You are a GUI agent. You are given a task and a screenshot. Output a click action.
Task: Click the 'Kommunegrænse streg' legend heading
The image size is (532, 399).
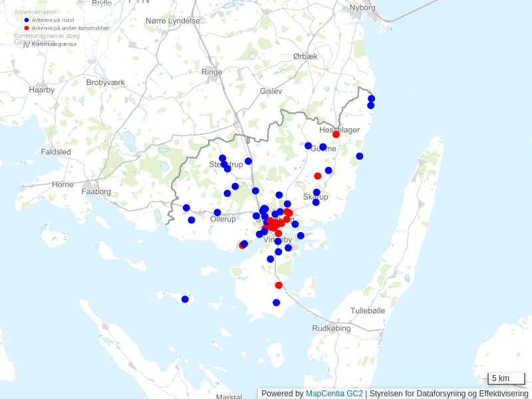[47, 36]
